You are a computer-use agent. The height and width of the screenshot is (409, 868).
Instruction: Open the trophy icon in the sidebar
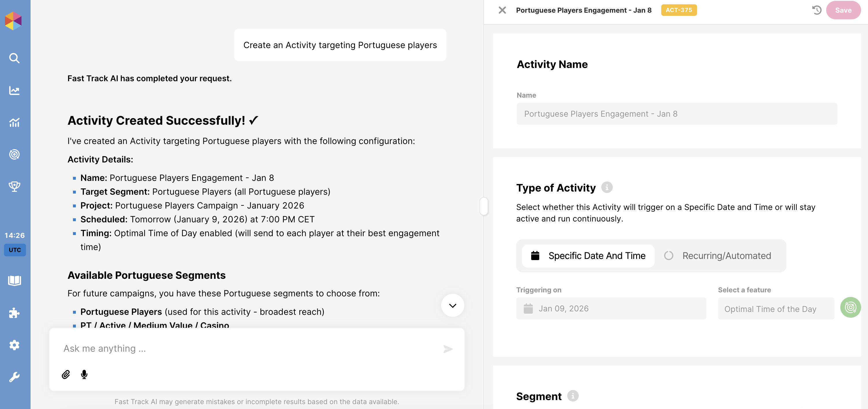[14, 186]
